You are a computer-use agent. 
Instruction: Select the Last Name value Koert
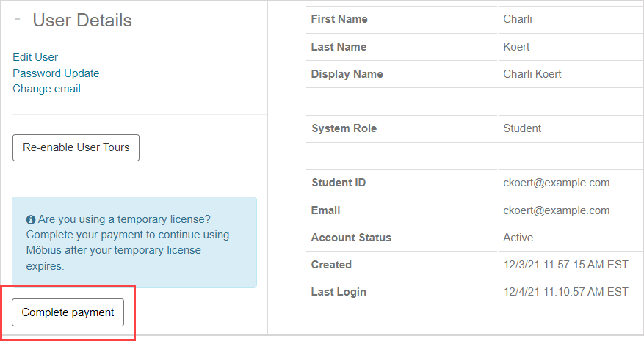pyautogui.click(x=516, y=47)
